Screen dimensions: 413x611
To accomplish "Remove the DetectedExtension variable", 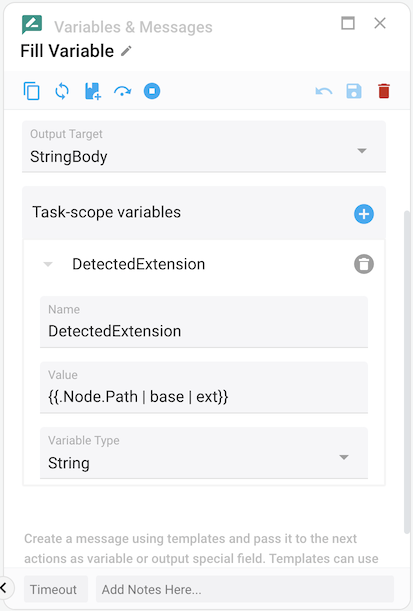I will coord(364,264).
